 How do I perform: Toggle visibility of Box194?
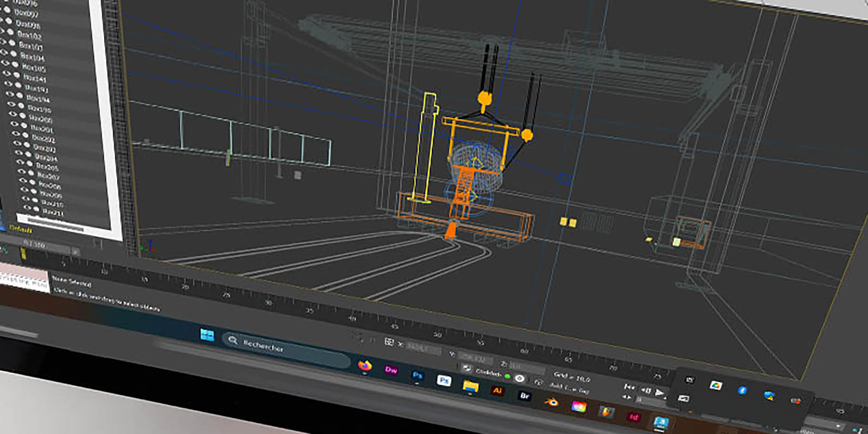(11, 94)
